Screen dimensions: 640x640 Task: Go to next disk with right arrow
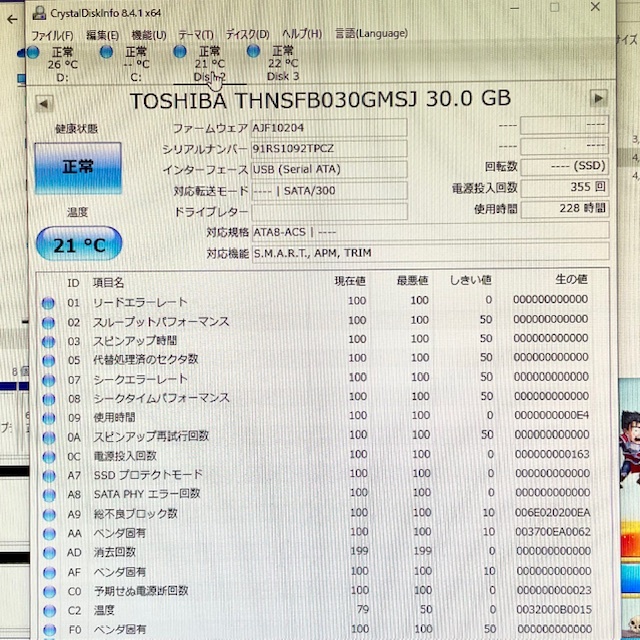click(x=598, y=98)
